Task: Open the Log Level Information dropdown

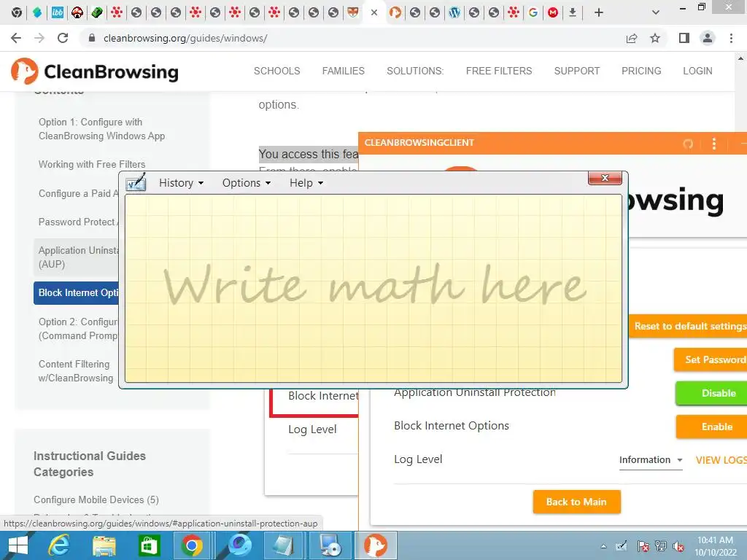Action: click(x=651, y=460)
